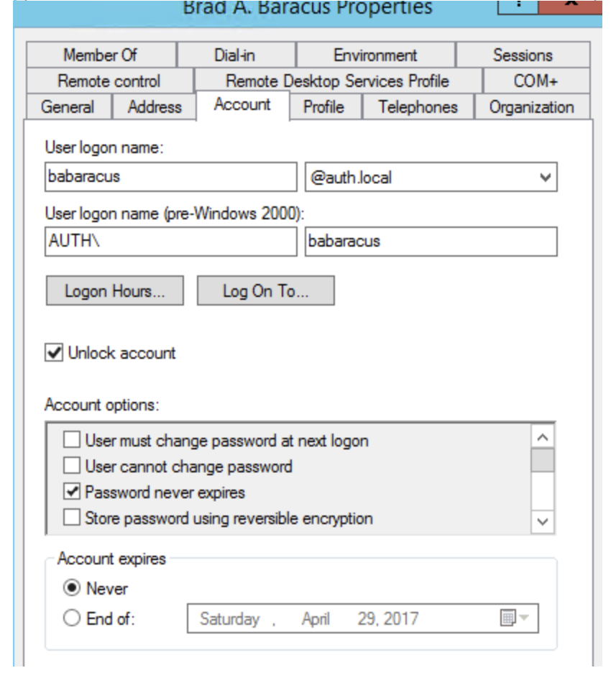Uncheck the Unlock account checkbox
Viewport: 616px width, 678px height.
tap(54, 352)
